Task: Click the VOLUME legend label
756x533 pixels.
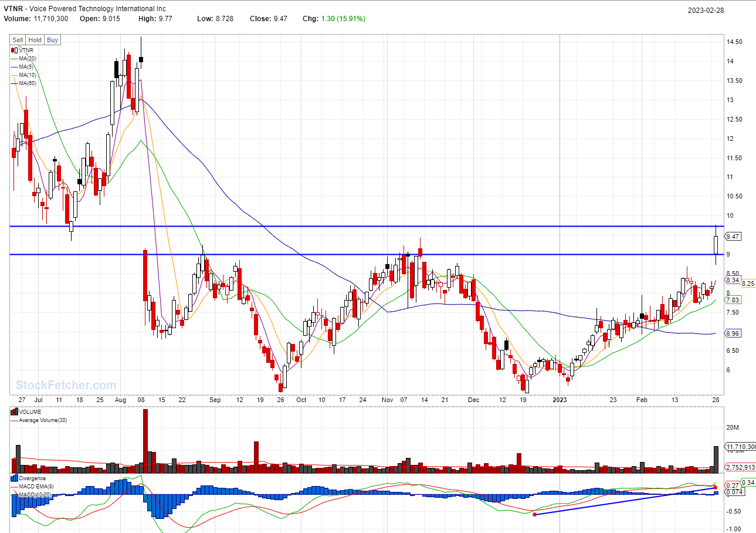Action: pyautogui.click(x=30, y=412)
